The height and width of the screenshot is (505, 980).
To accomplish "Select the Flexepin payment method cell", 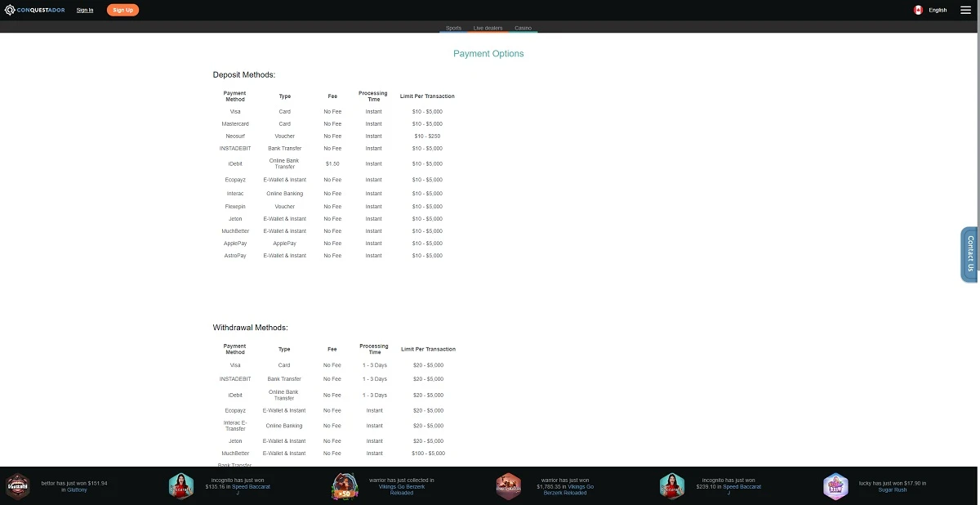I will click(x=235, y=206).
